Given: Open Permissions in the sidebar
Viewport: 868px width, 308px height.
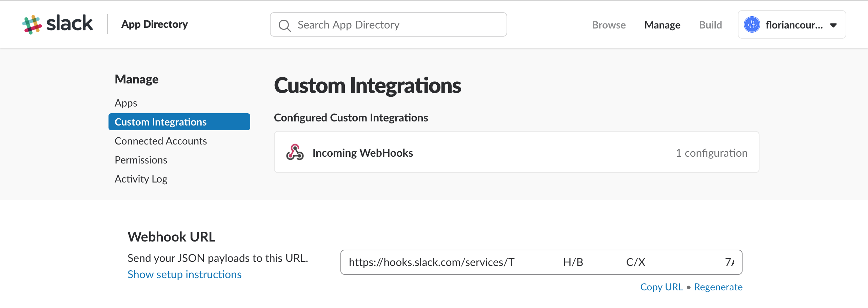Looking at the screenshot, I should click(x=141, y=160).
